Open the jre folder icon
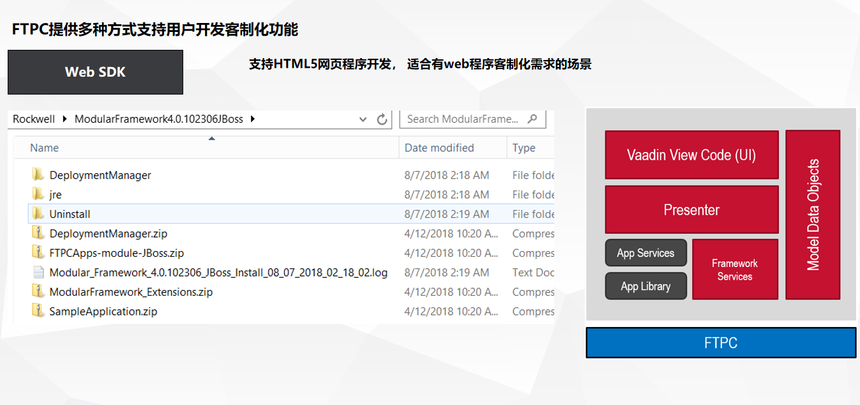The height and width of the screenshot is (405, 860). click(38, 194)
